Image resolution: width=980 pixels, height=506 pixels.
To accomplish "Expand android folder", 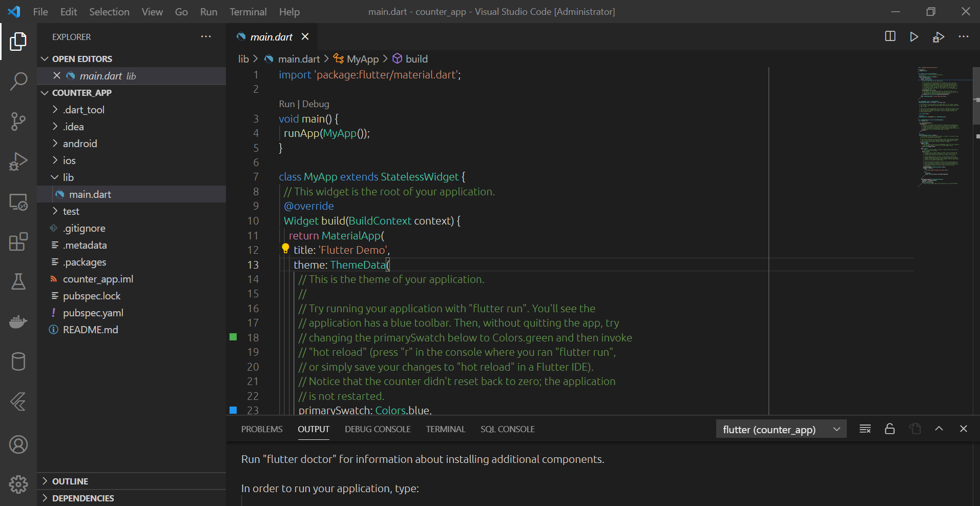I will (132, 144).
